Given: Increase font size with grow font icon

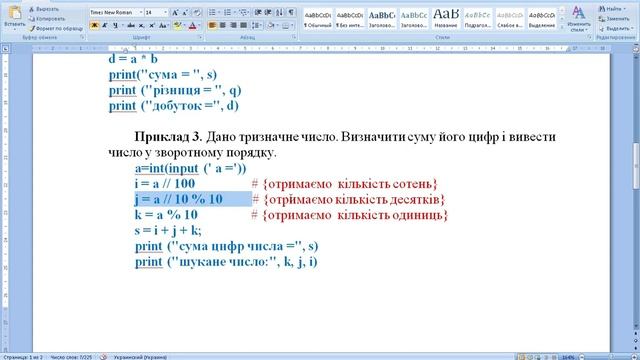Looking at the screenshot, I should (175, 13).
